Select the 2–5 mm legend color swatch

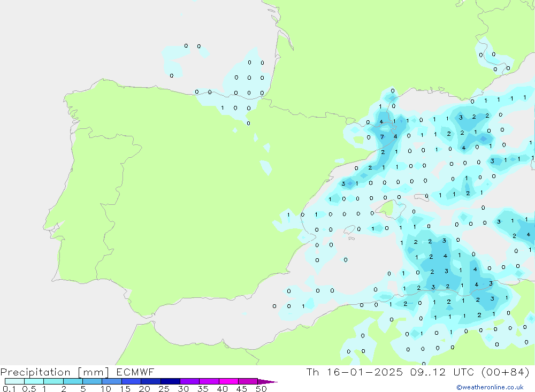tap(73, 381)
